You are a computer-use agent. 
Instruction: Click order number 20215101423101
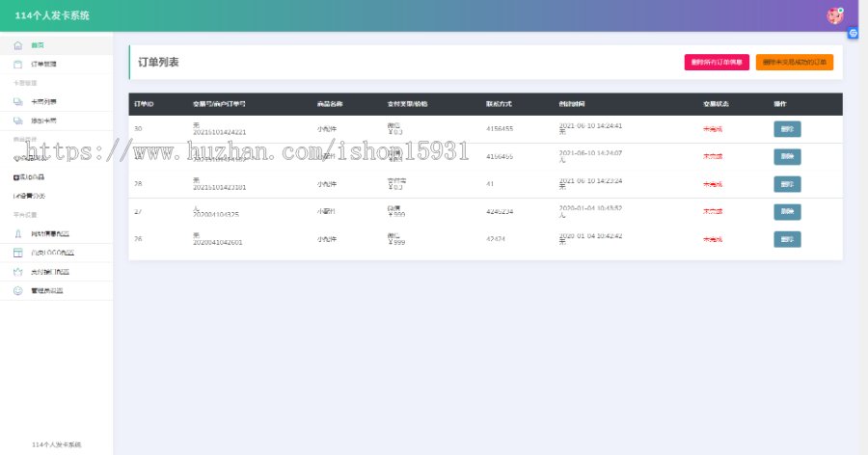tap(219, 188)
